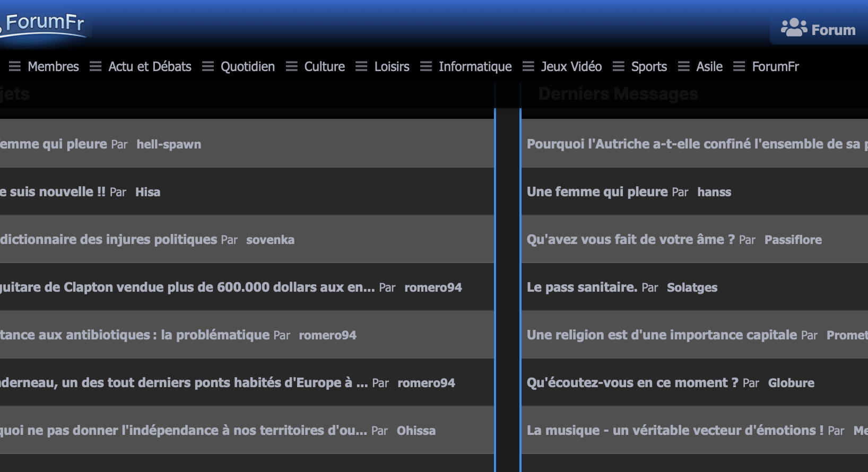The image size is (868, 472).
Task: Open the profile link of user hell-spawn
Action: coord(169,144)
